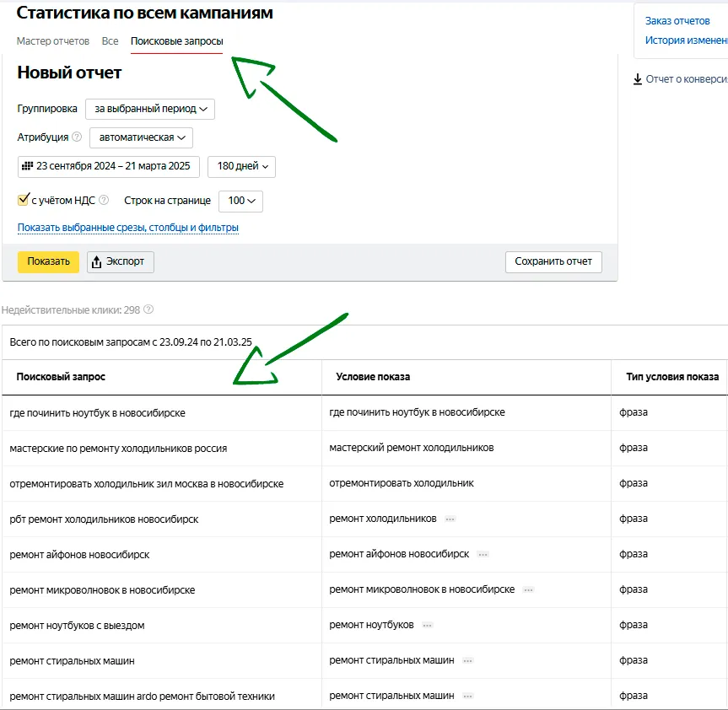Select query отремонтировать холодильник зил москва в новосибирске

(147, 484)
